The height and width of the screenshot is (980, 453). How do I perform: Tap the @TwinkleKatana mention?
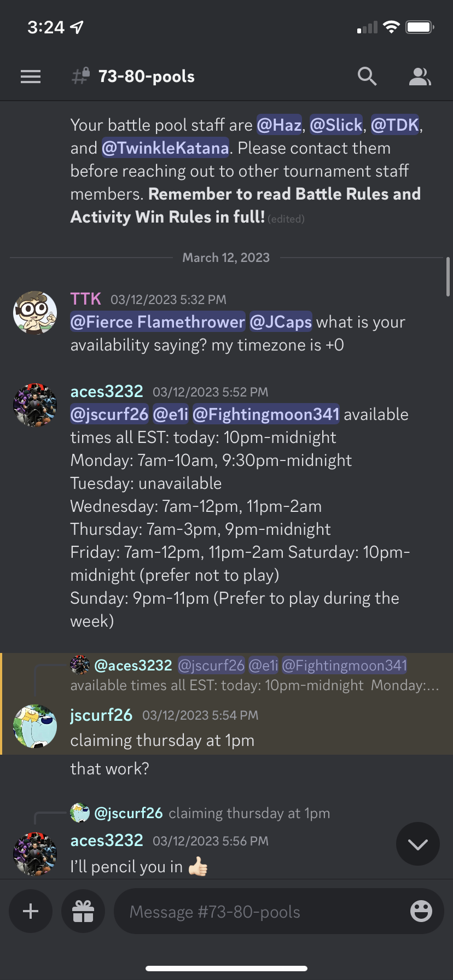[165, 148]
